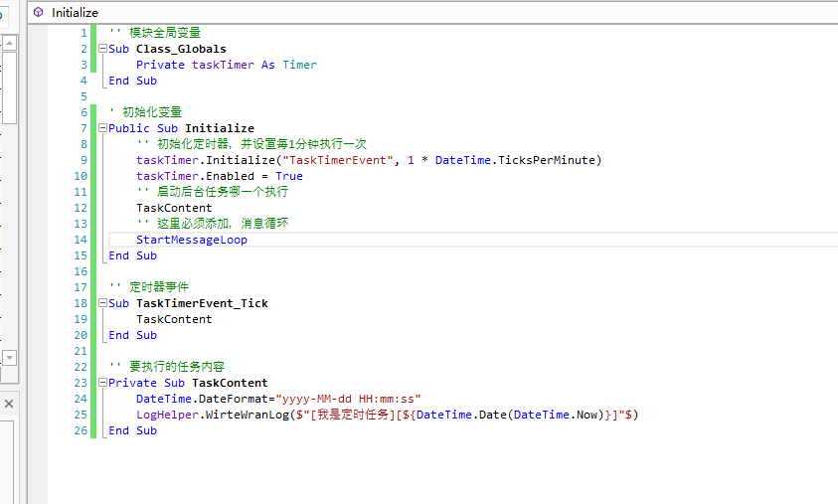The image size is (838, 504).
Task: Click line number 14 in the gutter
Action: [x=81, y=240]
